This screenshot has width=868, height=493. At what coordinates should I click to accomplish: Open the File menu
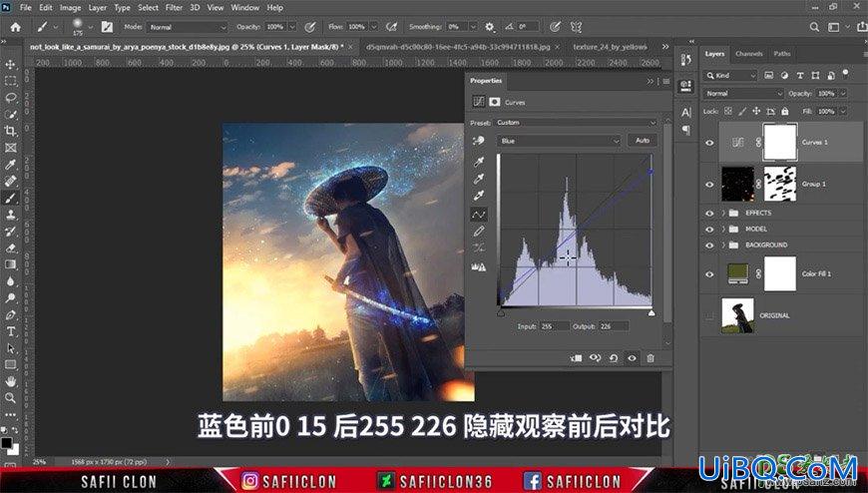click(x=26, y=8)
